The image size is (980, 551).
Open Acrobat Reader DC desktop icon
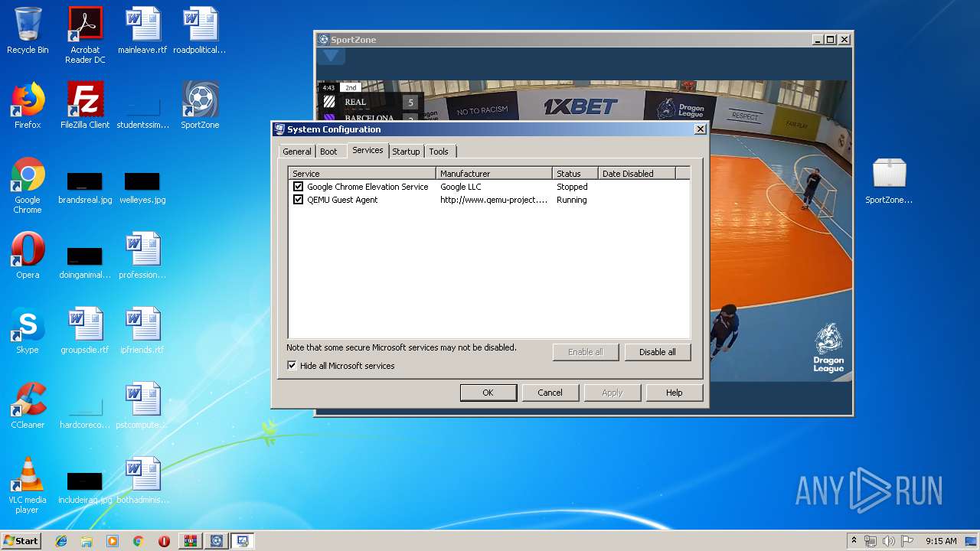point(85,35)
